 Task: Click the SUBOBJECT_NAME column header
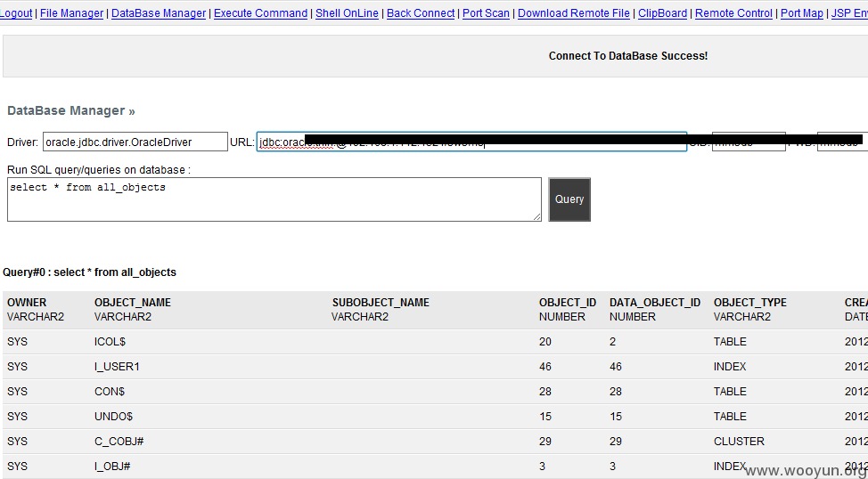point(381,303)
